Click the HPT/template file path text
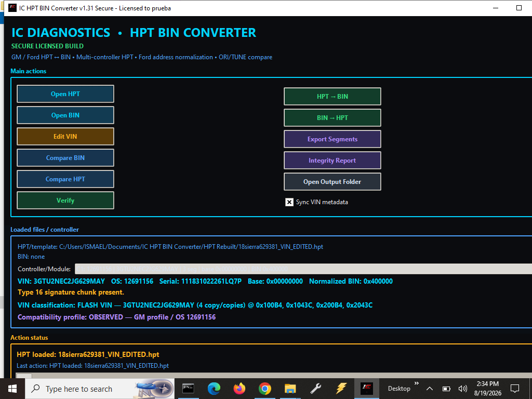This screenshot has width=532, height=399. [x=170, y=247]
